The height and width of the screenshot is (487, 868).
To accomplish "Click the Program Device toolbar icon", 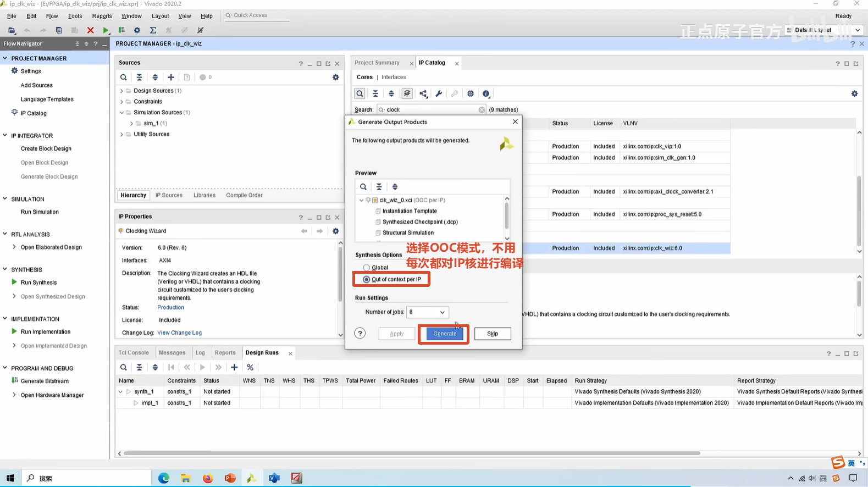I will 121,30.
